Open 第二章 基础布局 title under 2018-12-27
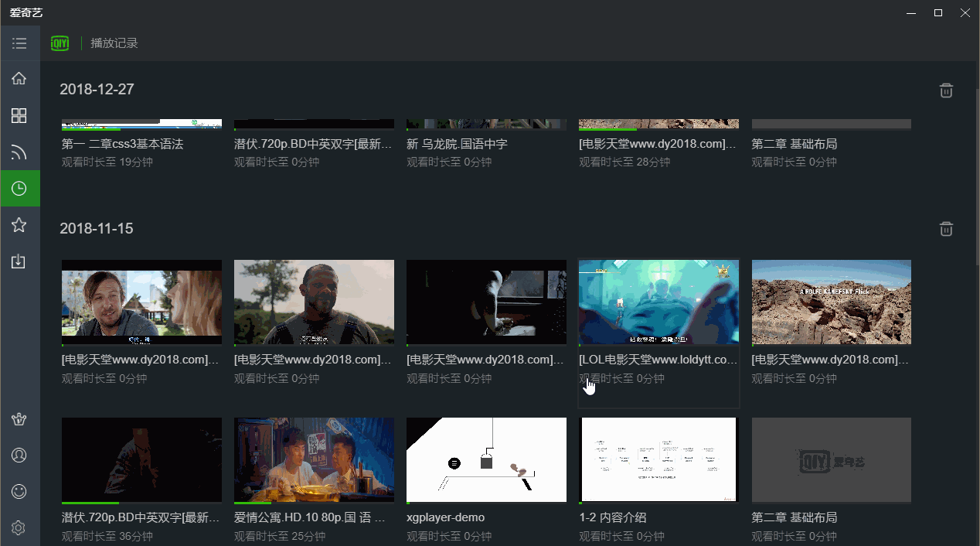This screenshot has height=546, width=980. pyautogui.click(x=795, y=144)
